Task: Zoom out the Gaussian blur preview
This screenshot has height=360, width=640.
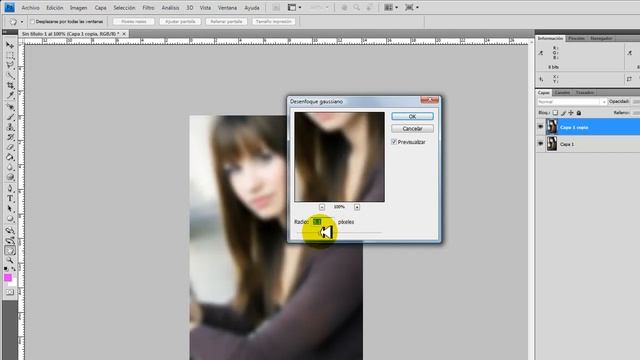Action: pyautogui.click(x=322, y=207)
